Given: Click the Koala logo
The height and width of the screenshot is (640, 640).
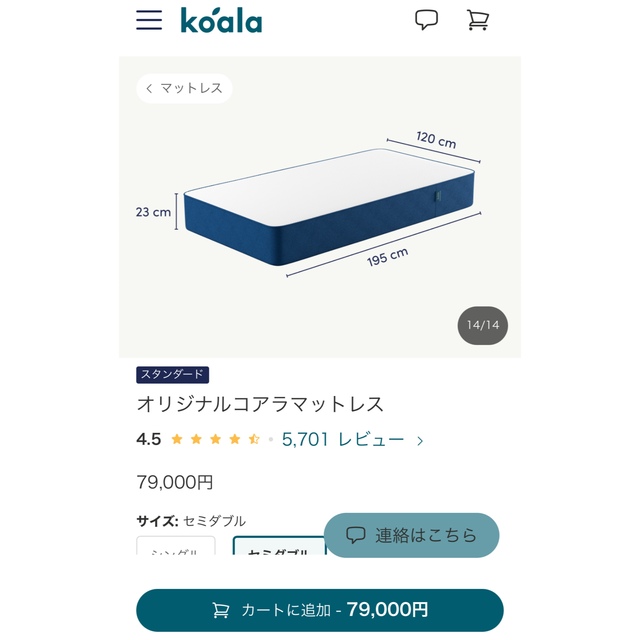Looking at the screenshot, I should [221, 20].
